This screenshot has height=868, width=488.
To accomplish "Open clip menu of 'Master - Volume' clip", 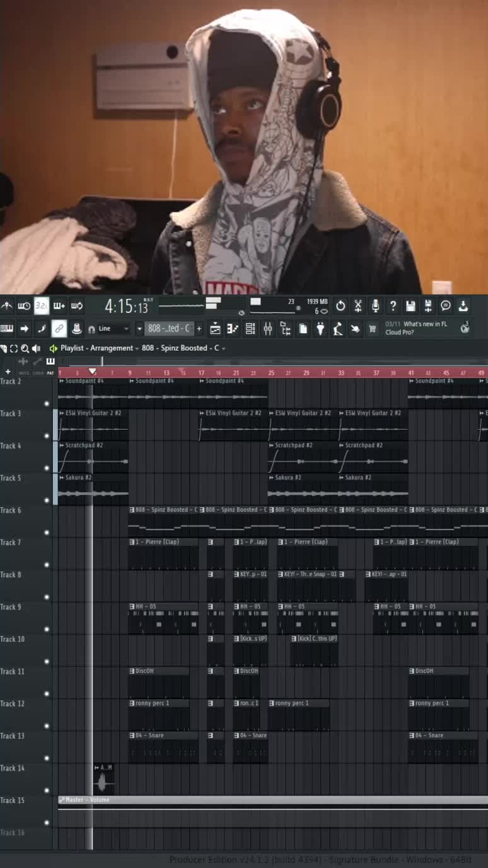I will tap(62, 800).
